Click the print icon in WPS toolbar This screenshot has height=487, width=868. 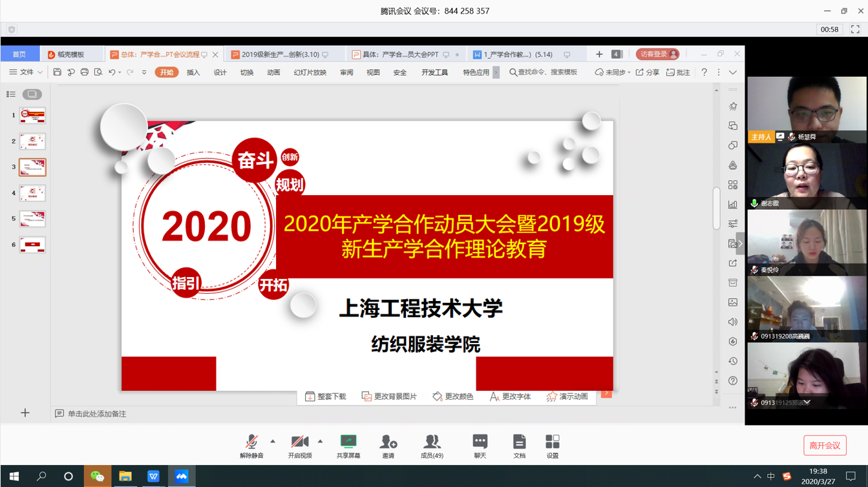point(84,72)
